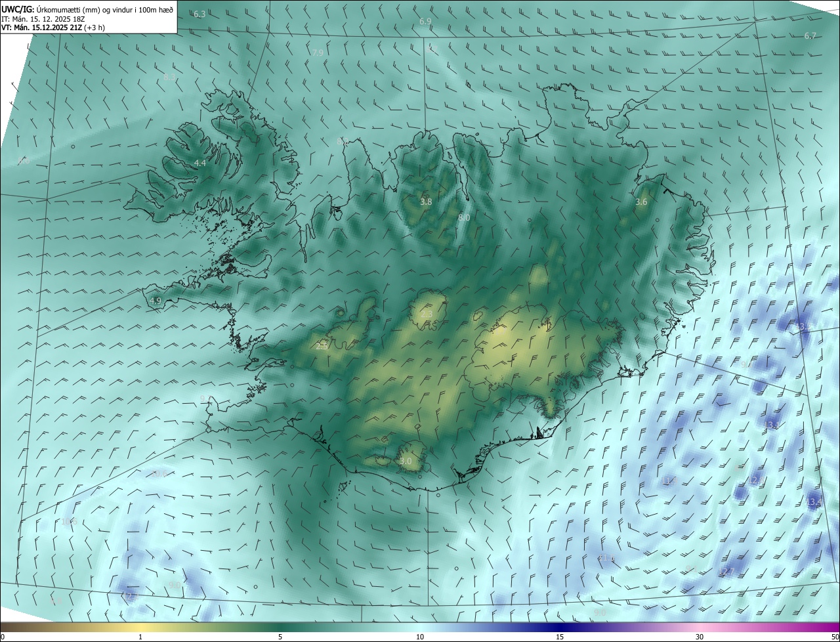Viewport: 840px width, 642px height.
Task: Click the colorbar tick label 15
Action: [x=560, y=637]
